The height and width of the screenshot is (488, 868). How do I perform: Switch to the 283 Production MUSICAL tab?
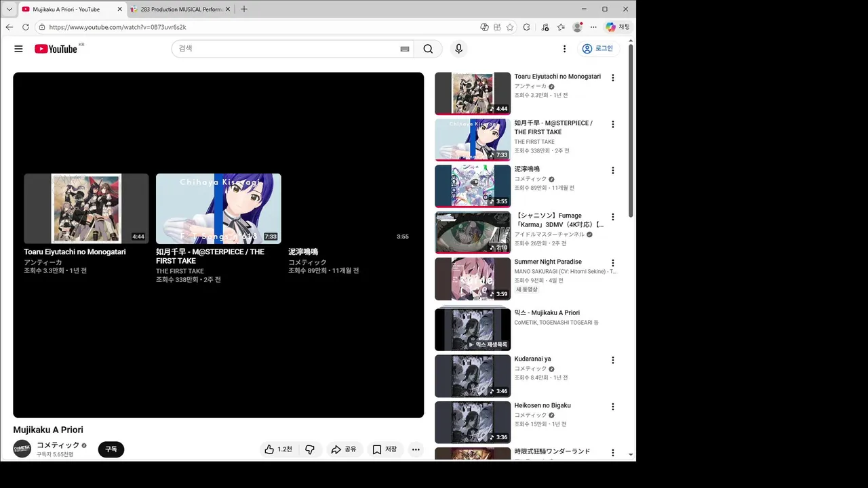180,9
